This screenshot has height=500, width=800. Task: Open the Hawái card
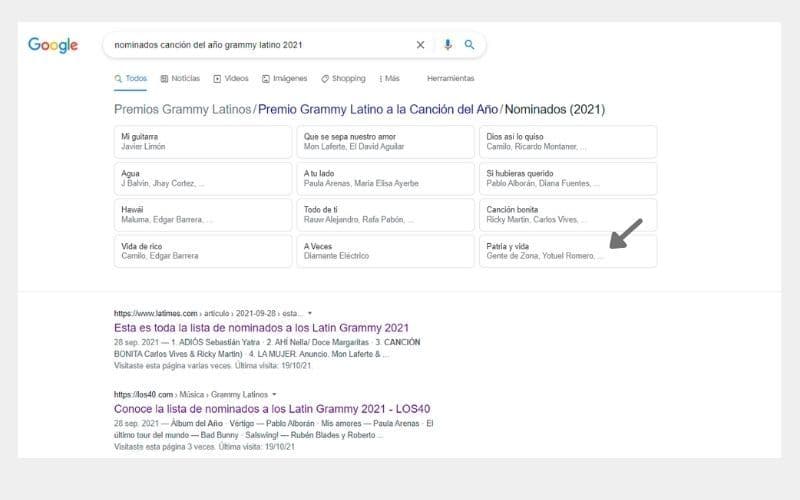point(203,215)
